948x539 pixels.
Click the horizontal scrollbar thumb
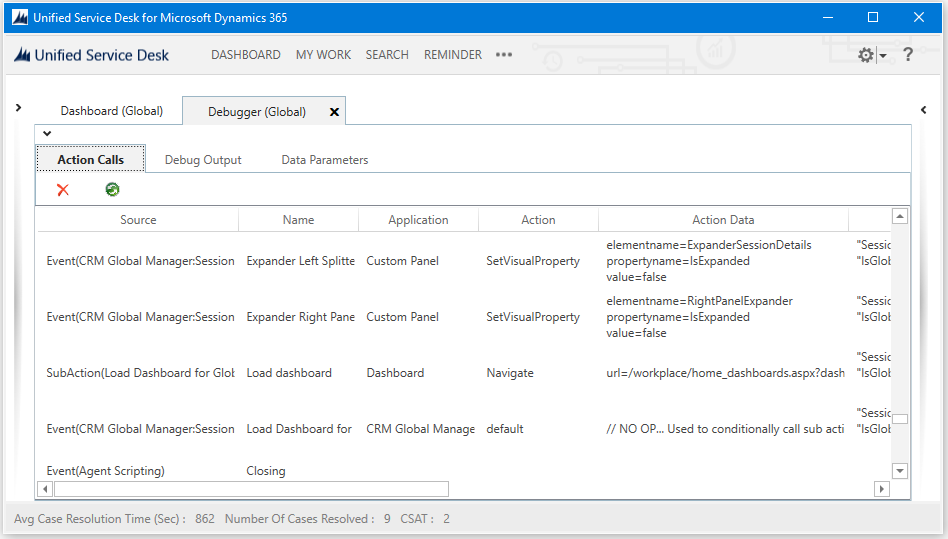click(x=252, y=489)
